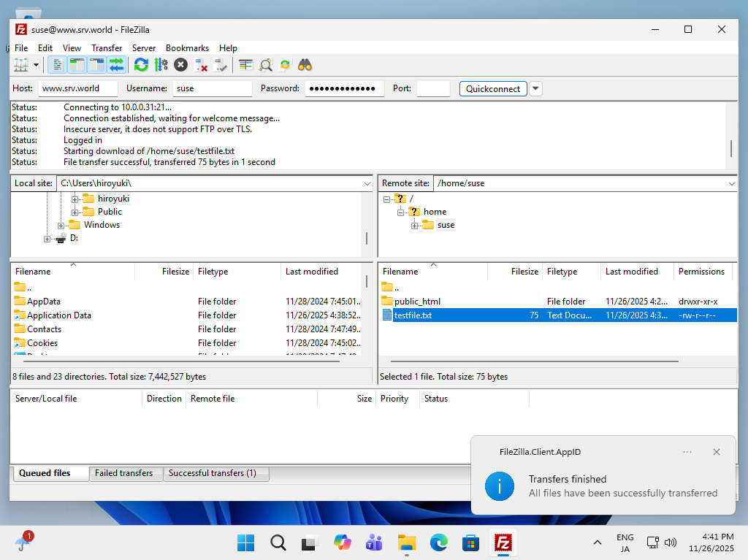This screenshot has width=748, height=560.
Task: Expand the Windows folder in local tree
Action: 61,225
